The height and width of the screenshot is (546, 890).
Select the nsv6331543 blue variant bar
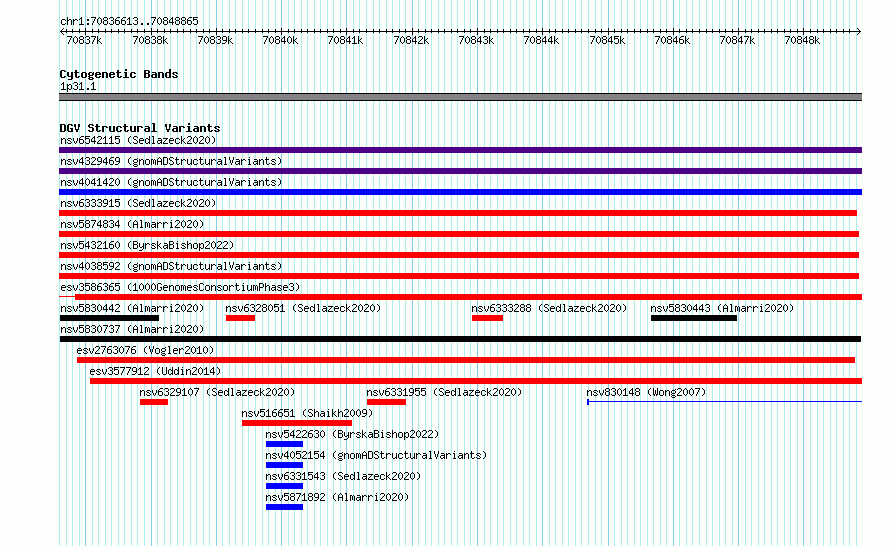(284, 486)
